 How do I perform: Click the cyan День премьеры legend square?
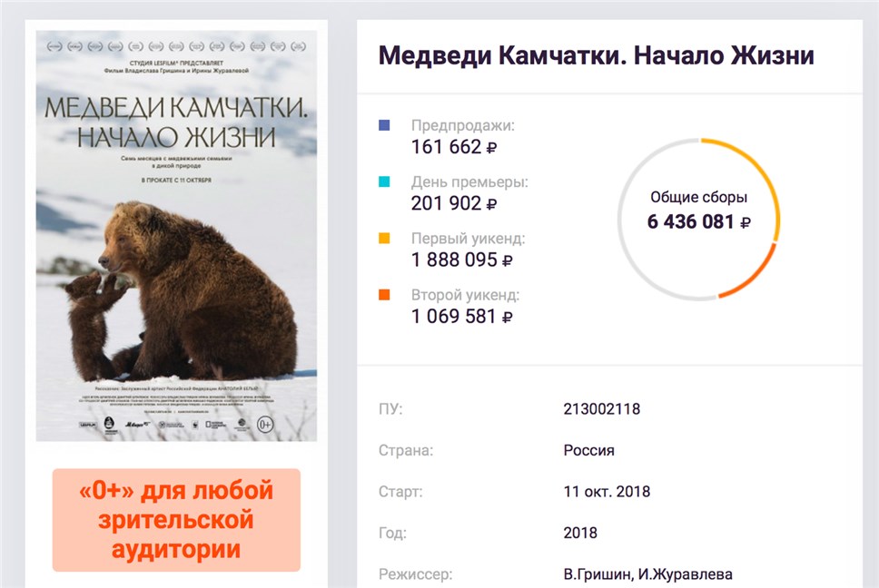384,181
